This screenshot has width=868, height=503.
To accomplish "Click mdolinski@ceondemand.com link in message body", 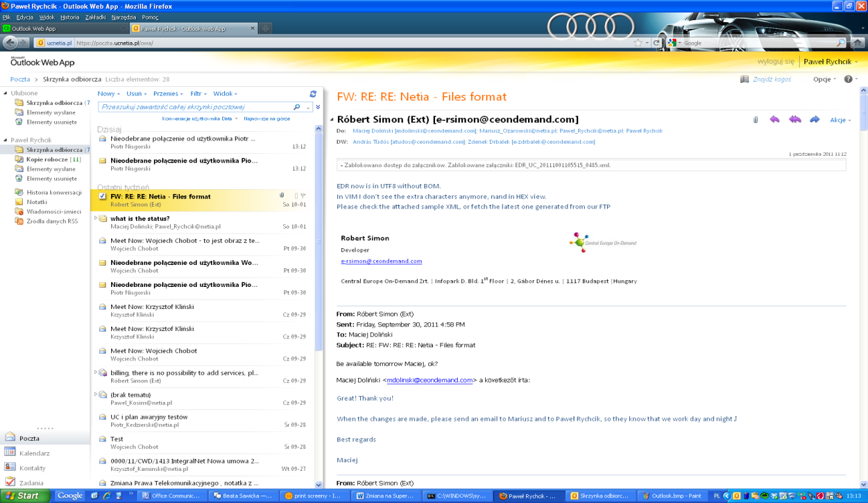I will tap(430, 380).
